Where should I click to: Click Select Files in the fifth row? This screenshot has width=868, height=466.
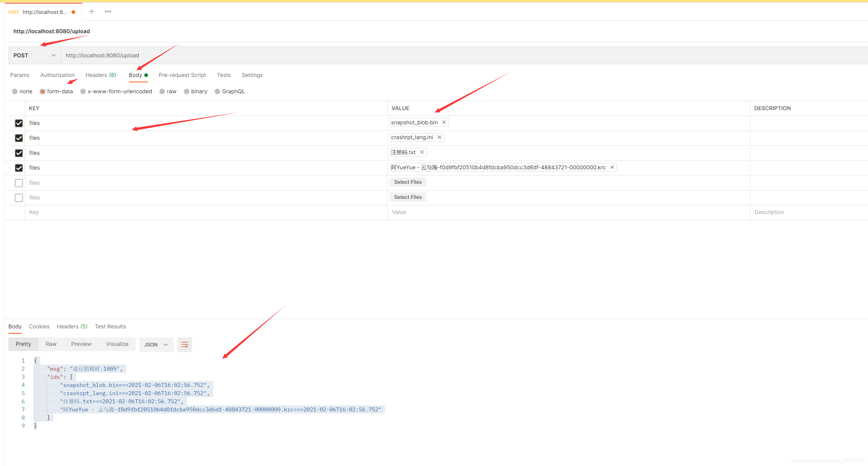coord(408,182)
